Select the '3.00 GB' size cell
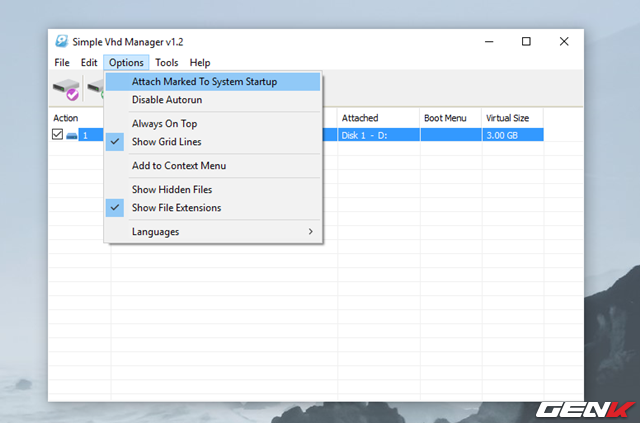Image resolution: width=640 pixels, height=423 pixels. click(x=513, y=135)
